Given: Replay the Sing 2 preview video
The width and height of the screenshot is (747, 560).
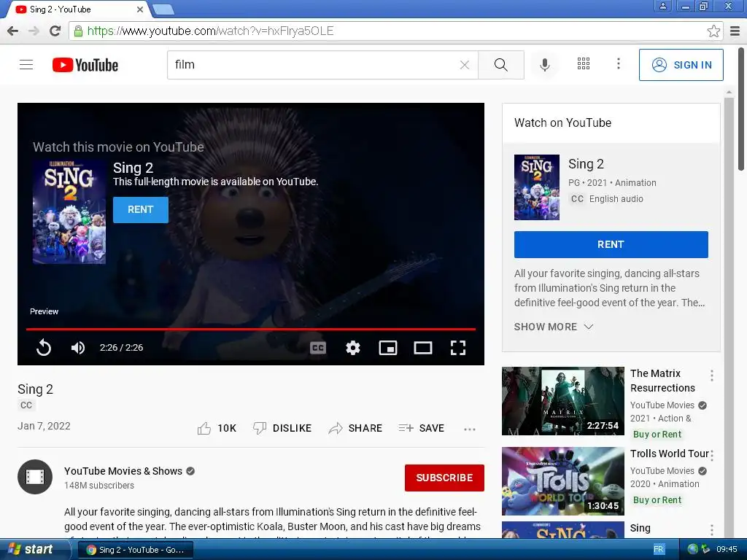Looking at the screenshot, I should coord(43,348).
